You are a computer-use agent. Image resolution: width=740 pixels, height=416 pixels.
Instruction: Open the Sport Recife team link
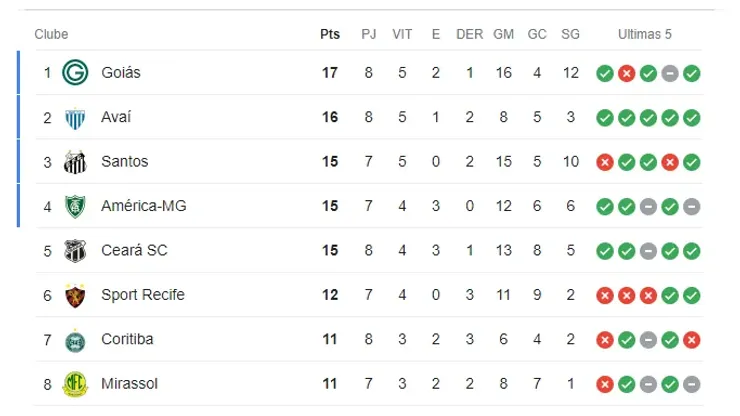click(x=142, y=295)
